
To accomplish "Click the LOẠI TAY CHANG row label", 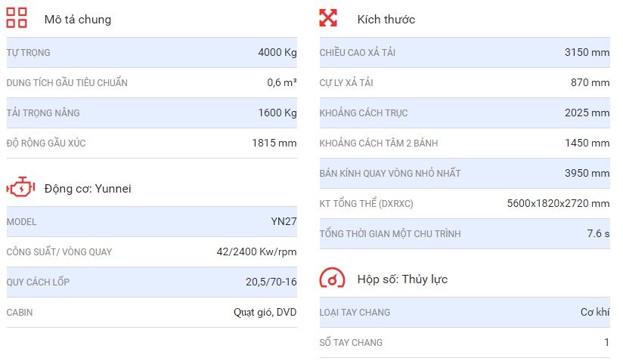I will (x=355, y=313).
